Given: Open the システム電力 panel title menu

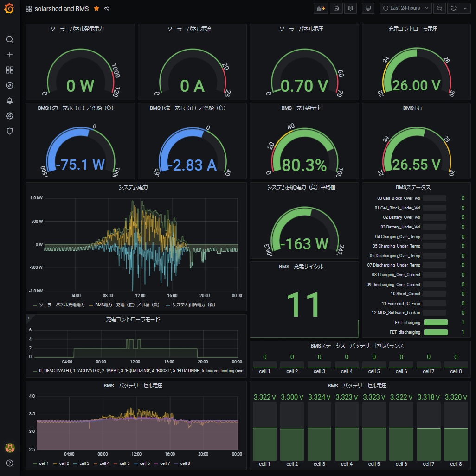Looking at the screenshot, I should pyautogui.click(x=133, y=187).
